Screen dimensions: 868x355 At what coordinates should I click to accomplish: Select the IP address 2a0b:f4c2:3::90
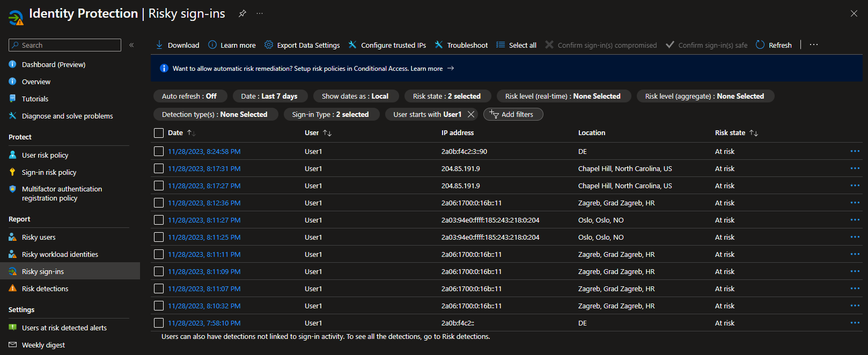coord(464,151)
